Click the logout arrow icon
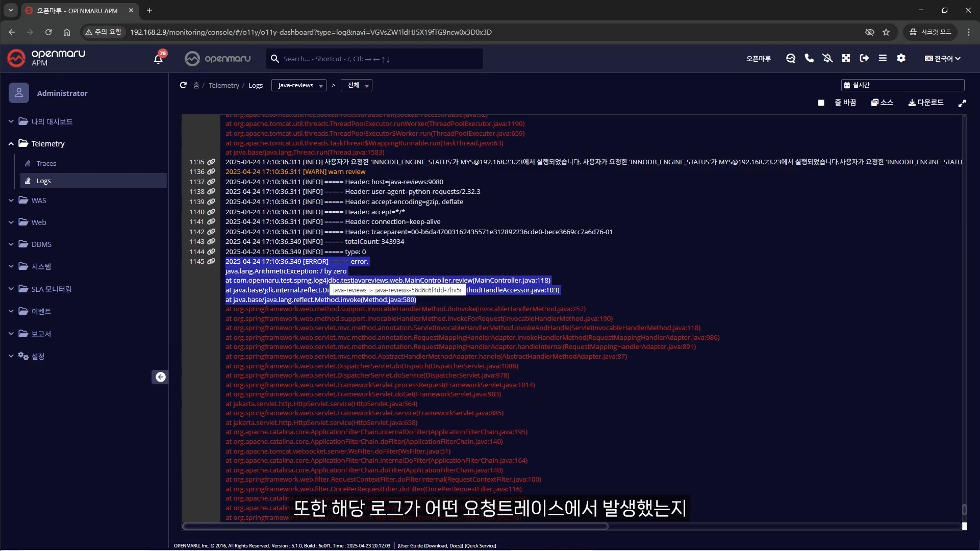Viewport: 980px width, 551px height. click(864, 58)
